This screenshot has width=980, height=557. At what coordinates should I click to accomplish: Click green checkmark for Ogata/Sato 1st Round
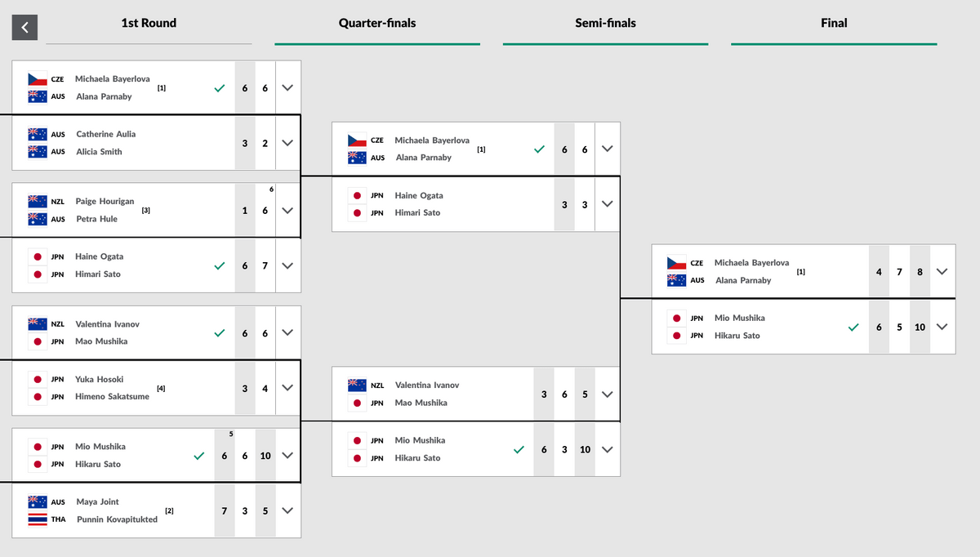(x=219, y=265)
